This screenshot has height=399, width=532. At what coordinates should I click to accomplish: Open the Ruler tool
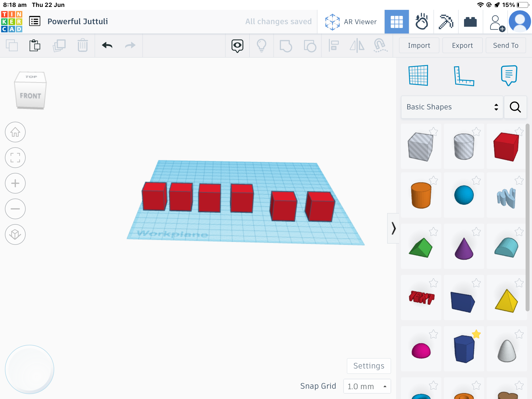click(x=464, y=76)
